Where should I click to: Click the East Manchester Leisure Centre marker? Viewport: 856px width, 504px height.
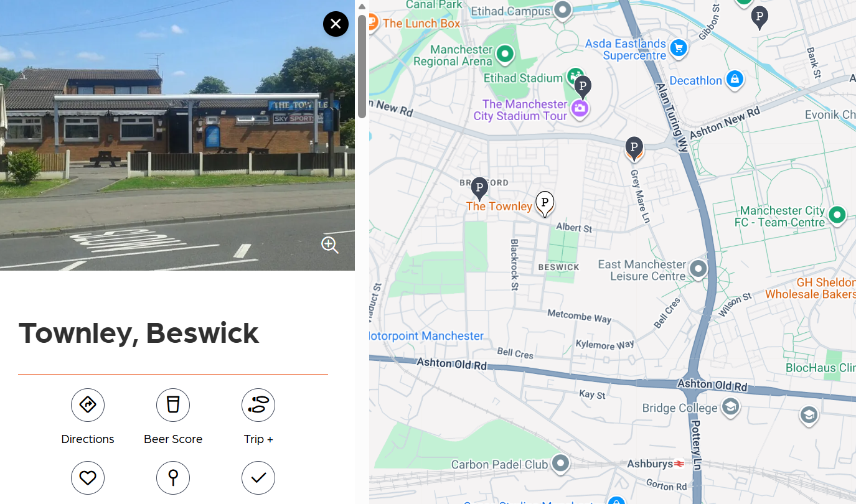pyautogui.click(x=698, y=269)
